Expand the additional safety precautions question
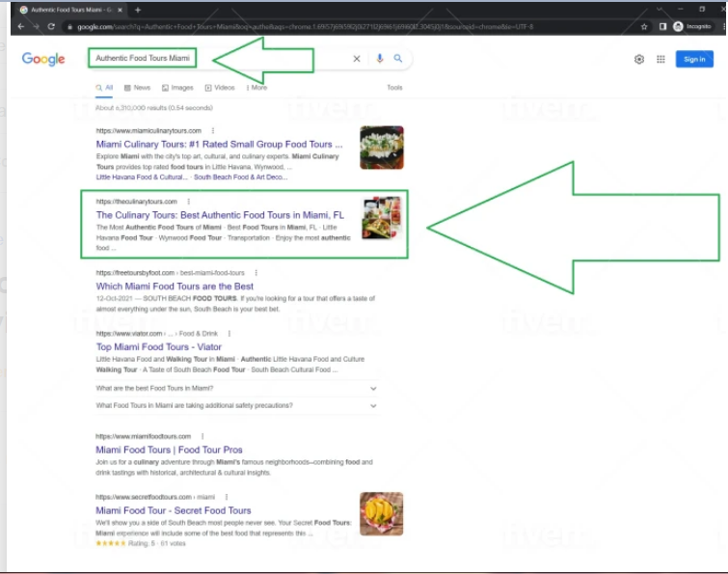The width and height of the screenshot is (728, 574). pos(236,405)
